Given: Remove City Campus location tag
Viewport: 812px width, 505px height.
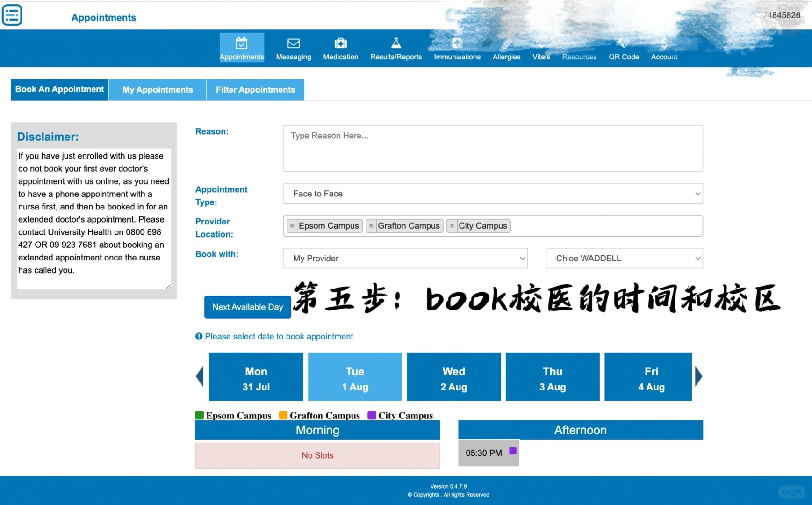Looking at the screenshot, I should (452, 226).
